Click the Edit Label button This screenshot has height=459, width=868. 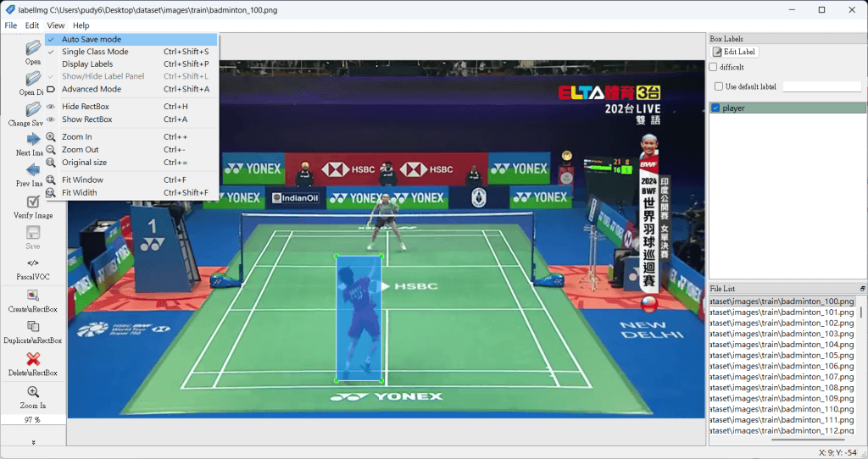[734, 52]
